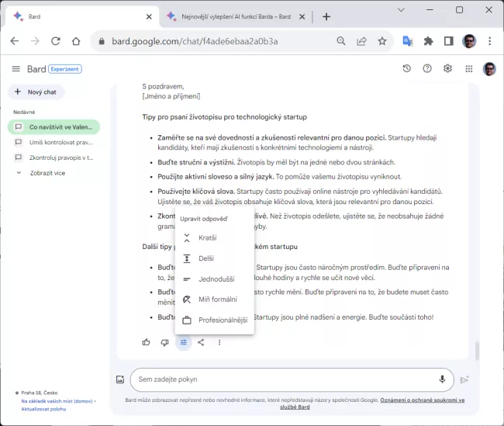
Task: Open the help question mark icon
Action: [427, 68]
